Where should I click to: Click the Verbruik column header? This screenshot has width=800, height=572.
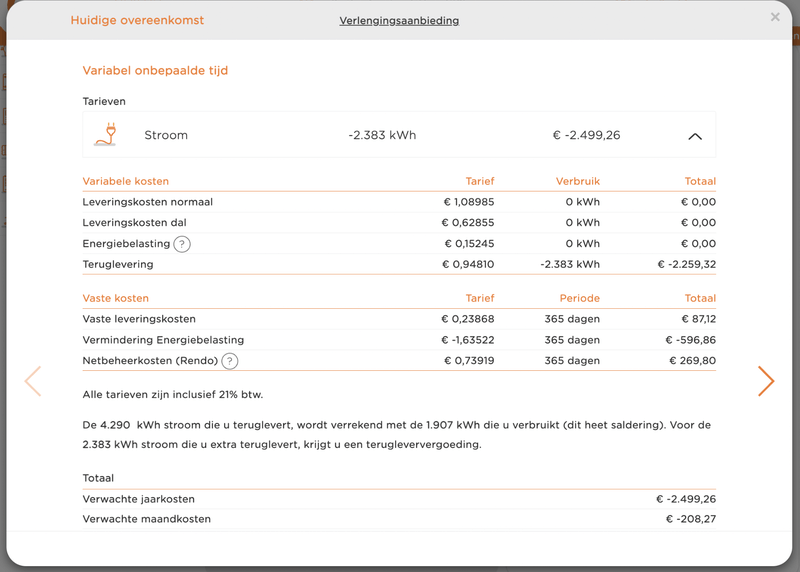tap(578, 181)
